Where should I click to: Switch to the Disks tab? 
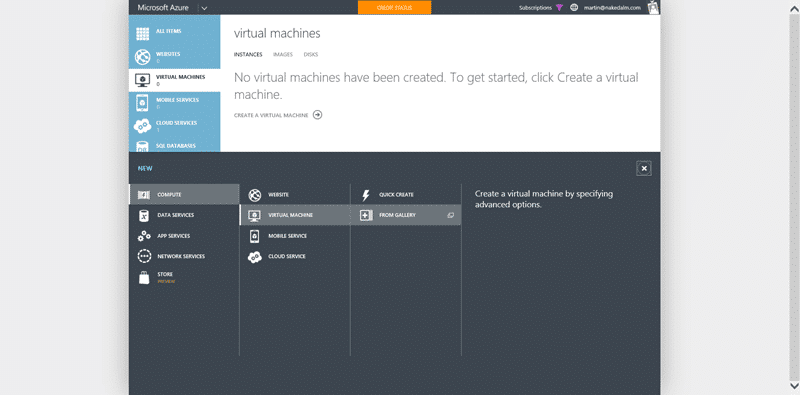click(311, 55)
